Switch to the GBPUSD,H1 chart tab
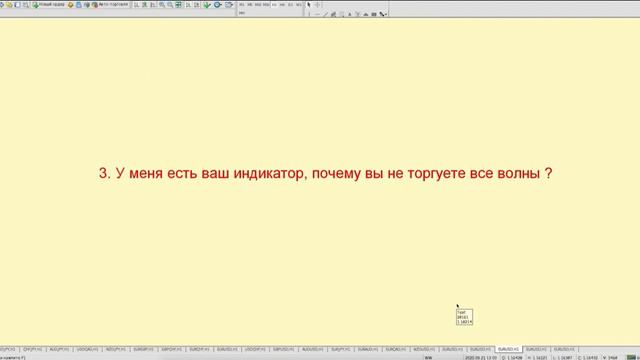This screenshot has width=640, height=360. 283,349
